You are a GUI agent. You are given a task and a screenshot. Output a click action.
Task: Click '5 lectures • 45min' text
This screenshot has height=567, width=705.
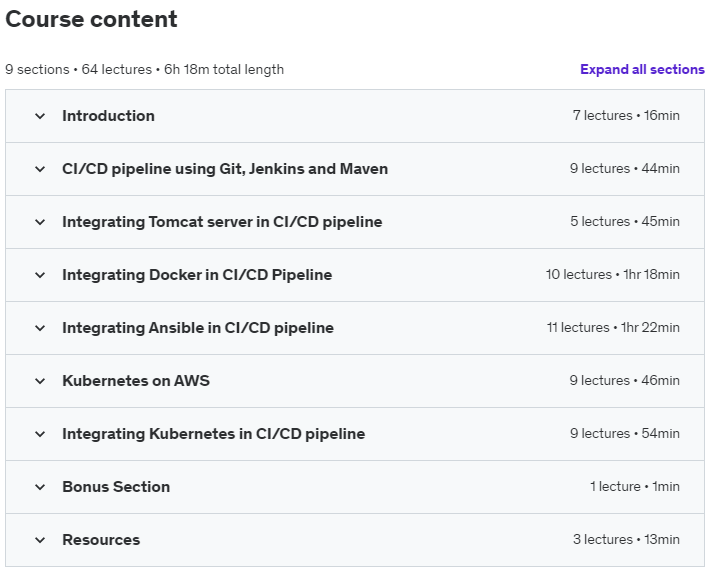625,222
